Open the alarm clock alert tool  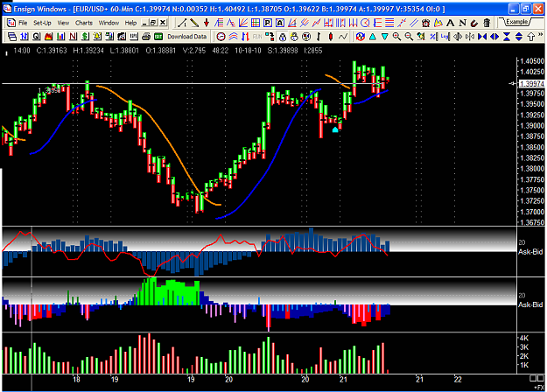pos(426,23)
